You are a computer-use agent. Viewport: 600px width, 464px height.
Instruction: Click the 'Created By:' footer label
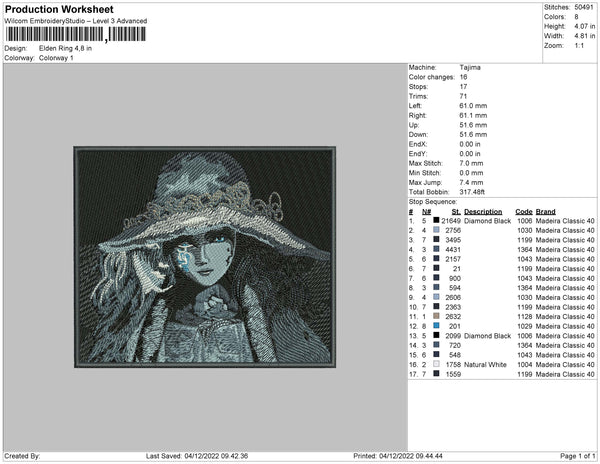(22, 456)
